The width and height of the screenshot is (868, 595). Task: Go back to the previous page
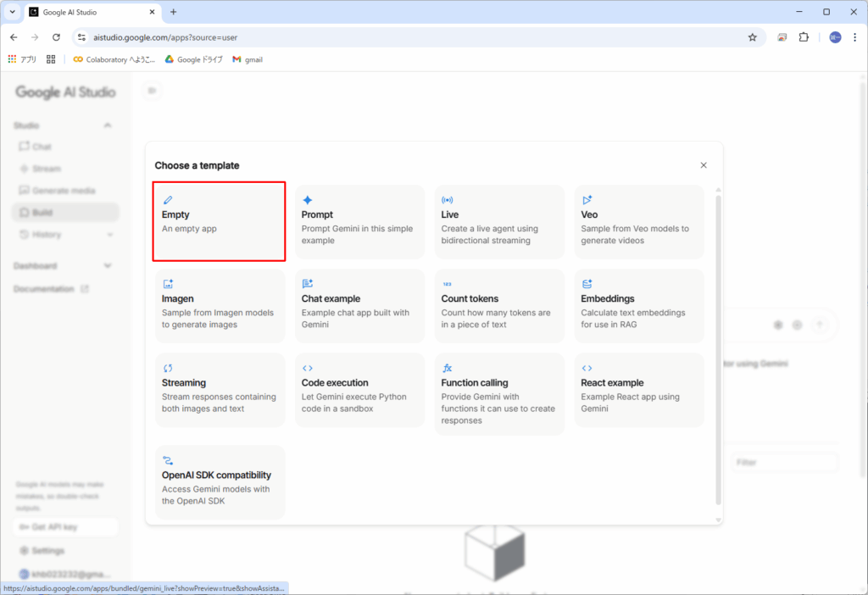(x=14, y=37)
